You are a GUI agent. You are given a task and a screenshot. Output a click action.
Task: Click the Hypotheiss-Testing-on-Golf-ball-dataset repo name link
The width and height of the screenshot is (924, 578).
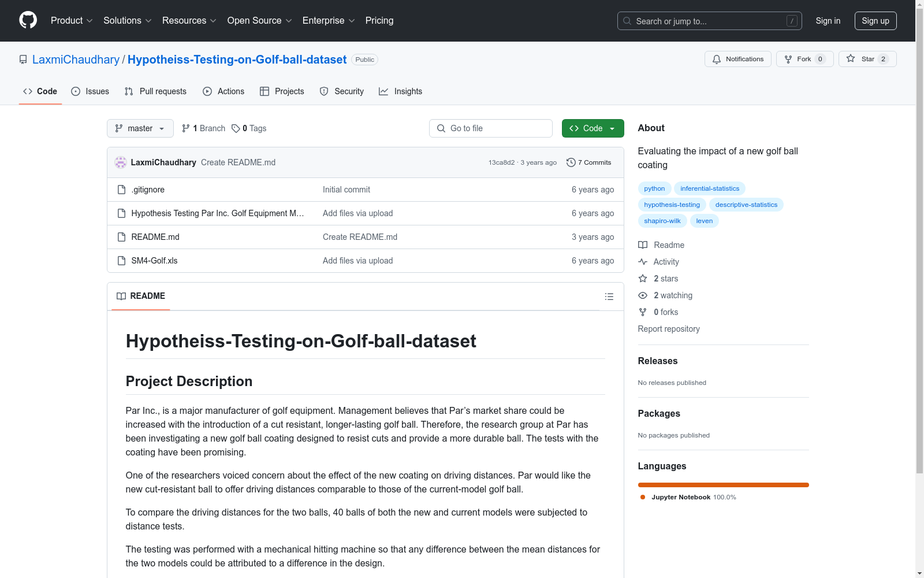coord(237,60)
